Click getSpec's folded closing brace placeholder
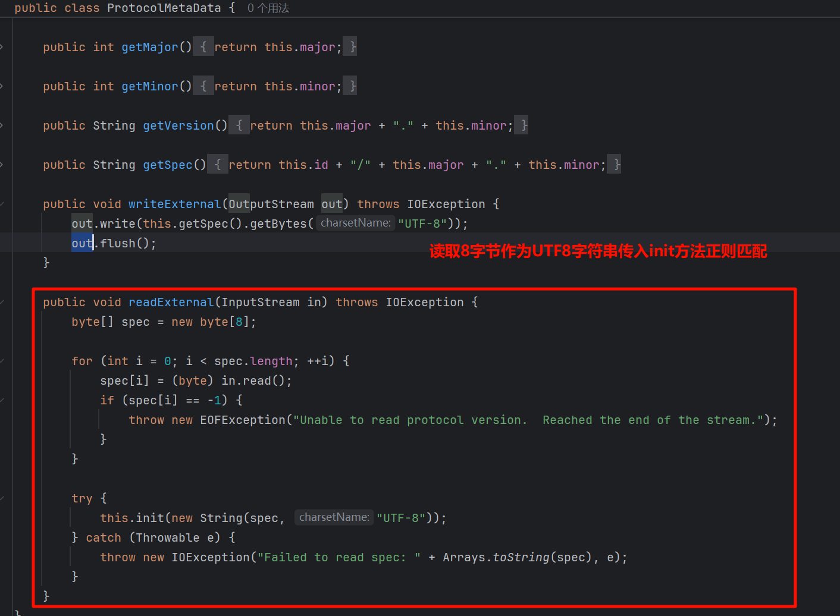The image size is (840, 616). click(617, 165)
